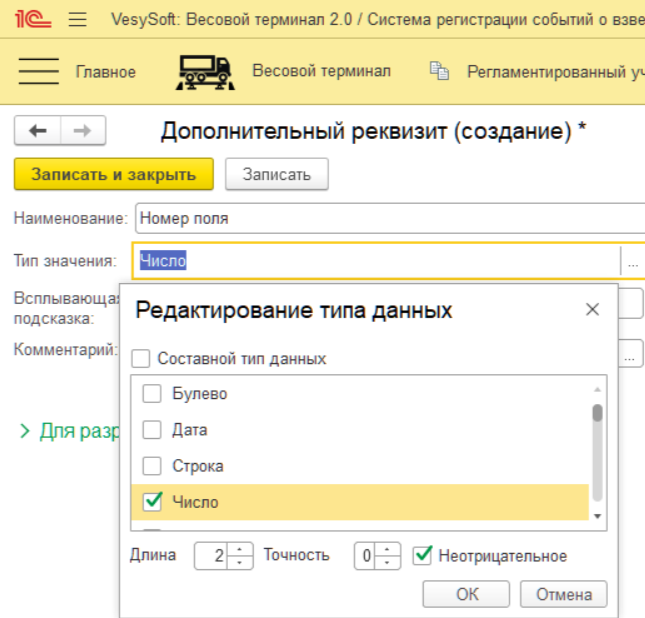
Task: Check the Булево type checkbox
Action: 152,394
